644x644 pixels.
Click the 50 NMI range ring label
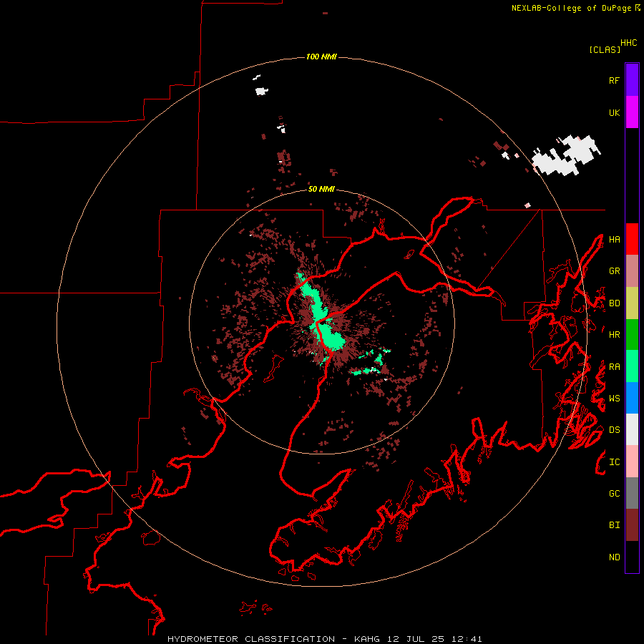coord(321,189)
